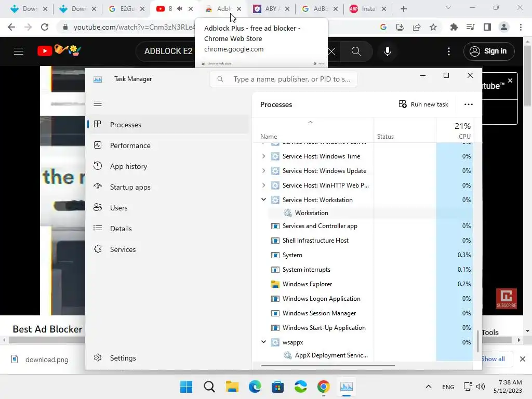Image resolution: width=532 pixels, height=399 pixels.
Task: Switch to the Insta ABP tab
Action: coord(368,9)
